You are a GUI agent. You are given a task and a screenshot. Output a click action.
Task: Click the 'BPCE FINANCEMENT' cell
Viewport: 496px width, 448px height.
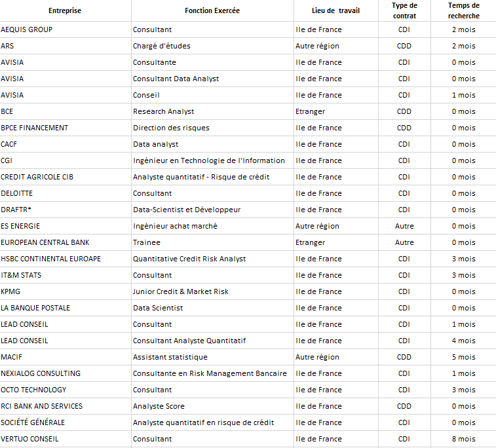[66, 128]
